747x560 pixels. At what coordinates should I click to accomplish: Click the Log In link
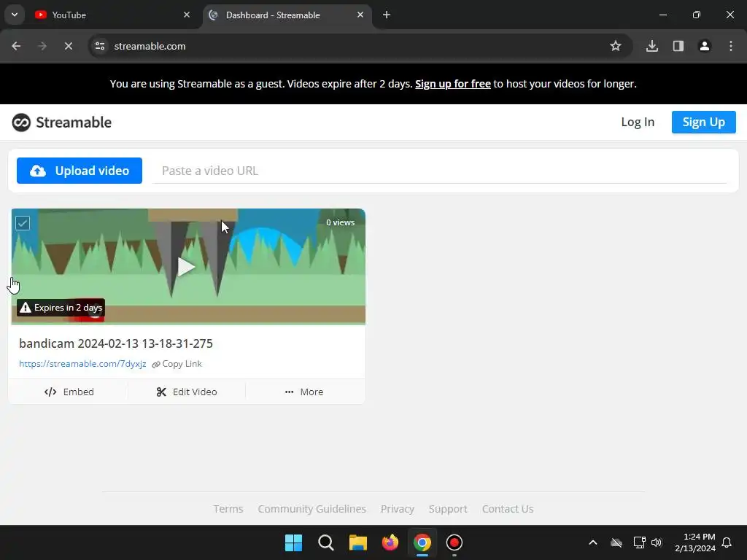(x=638, y=122)
